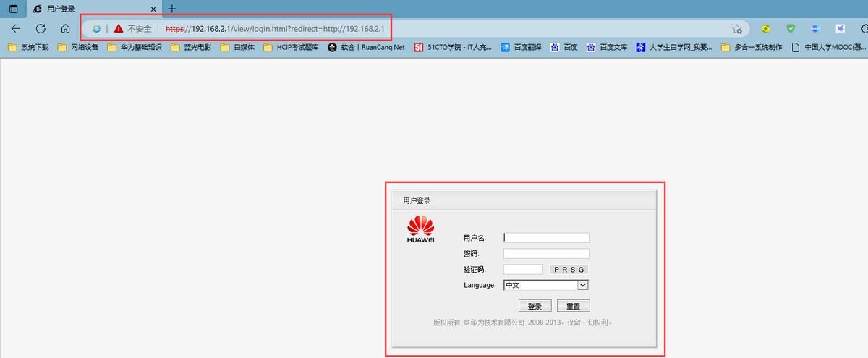
Task: Click the Huawei logo
Action: pos(421,230)
